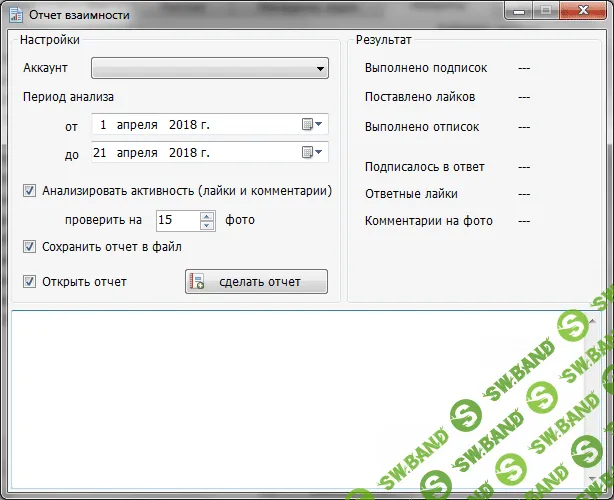Toggle 'Открыть отчет' checkbox
This screenshot has height=500, width=614.
(29, 282)
